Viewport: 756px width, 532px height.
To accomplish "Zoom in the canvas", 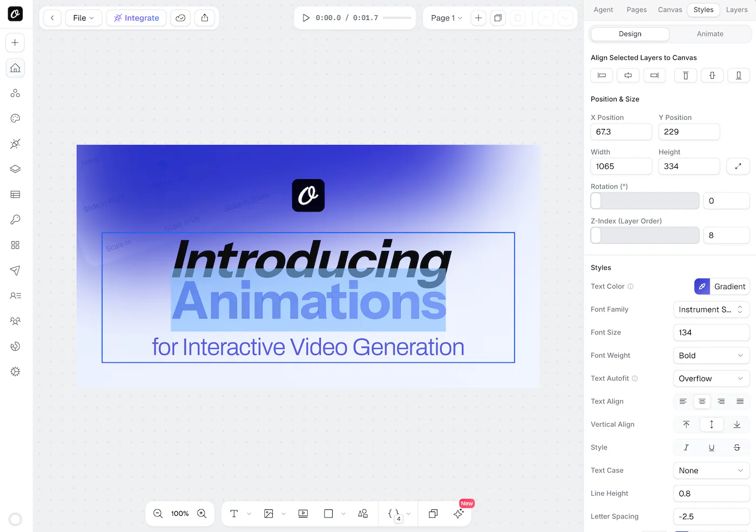I will point(202,514).
